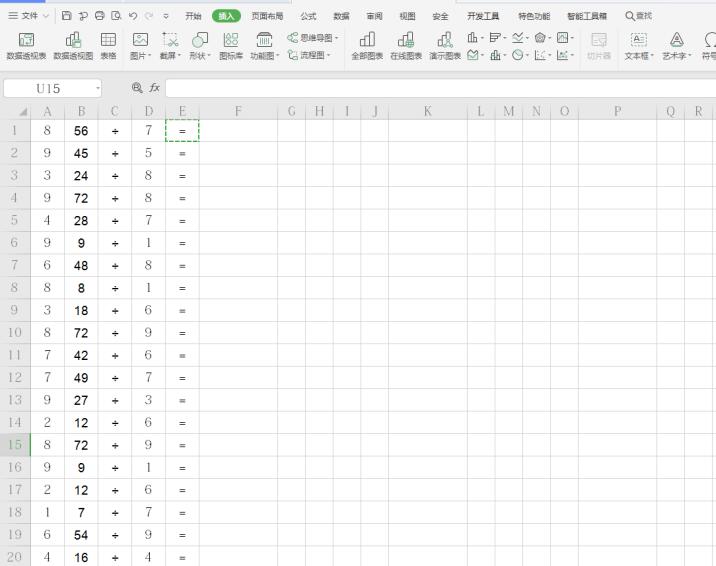The image size is (716, 566).
Task: Select cell D20 containing 4
Action: [148, 556]
